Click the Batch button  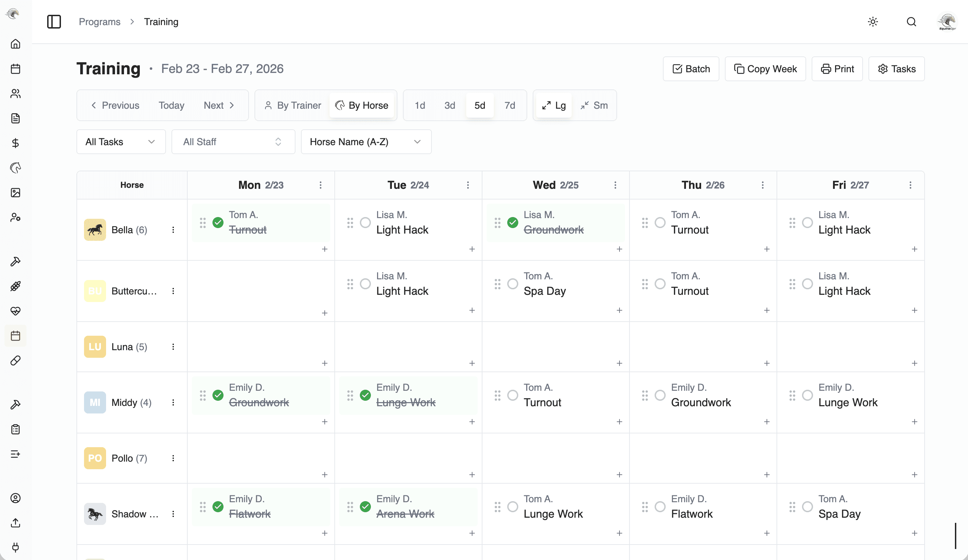pyautogui.click(x=691, y=69)
